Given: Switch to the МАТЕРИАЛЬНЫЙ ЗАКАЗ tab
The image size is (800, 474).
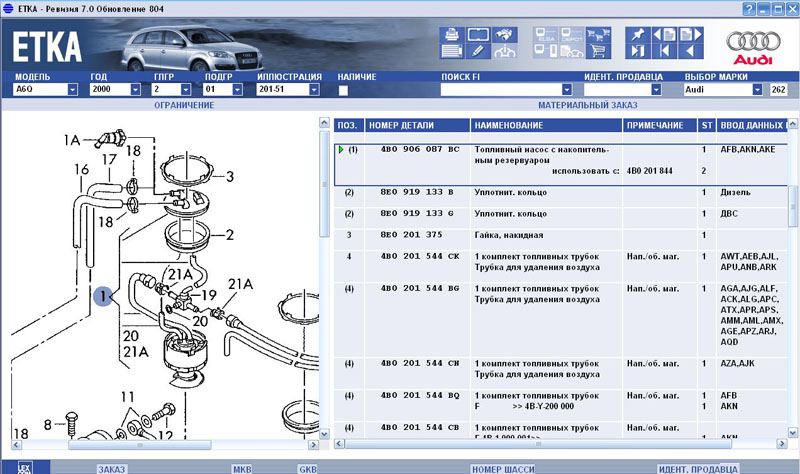Looking at the screenshot, I should click(588, 105).
